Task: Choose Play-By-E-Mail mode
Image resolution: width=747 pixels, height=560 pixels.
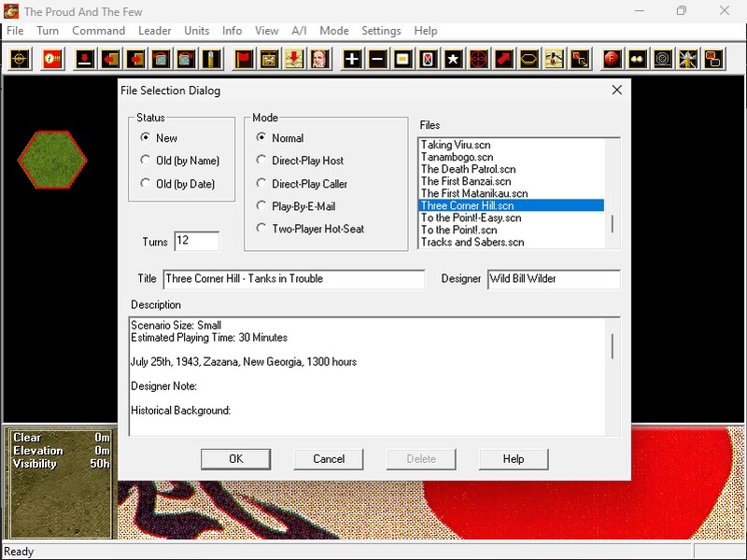Action: 261,205
